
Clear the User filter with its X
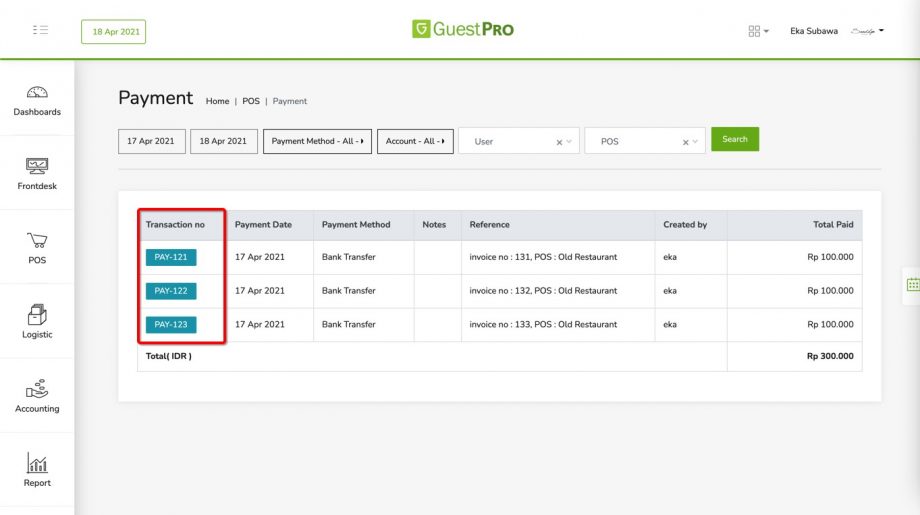click(x=559, y=142)
